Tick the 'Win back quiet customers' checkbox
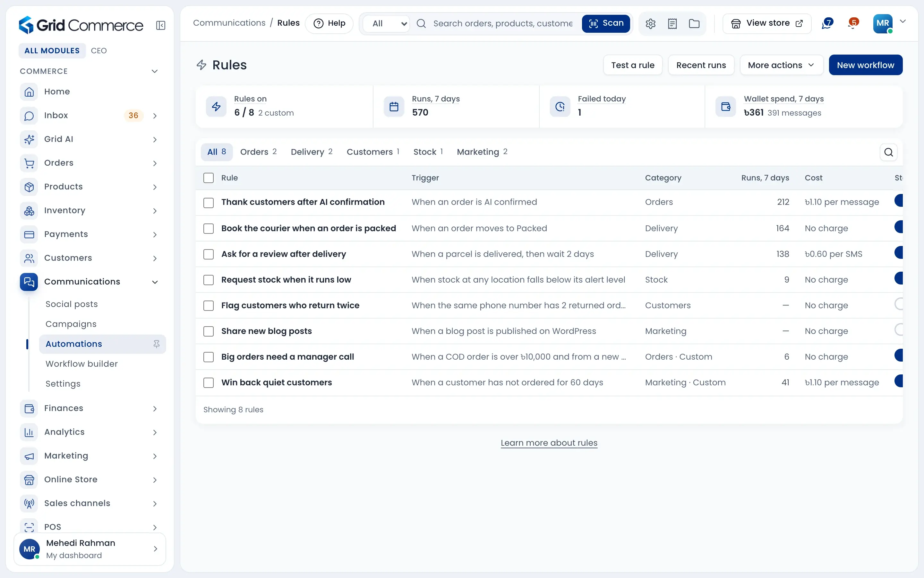This screenshot has width=924, height=578. point(209,383)
